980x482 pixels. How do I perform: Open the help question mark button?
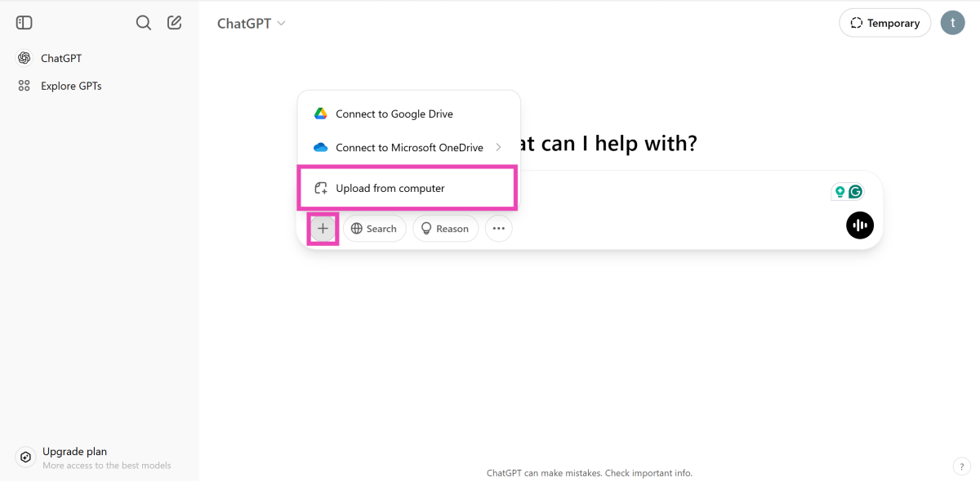tap(961, 466)
